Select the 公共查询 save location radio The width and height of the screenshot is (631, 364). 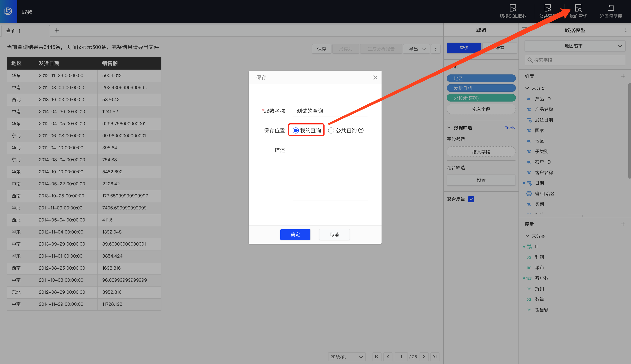click(331, 130)
